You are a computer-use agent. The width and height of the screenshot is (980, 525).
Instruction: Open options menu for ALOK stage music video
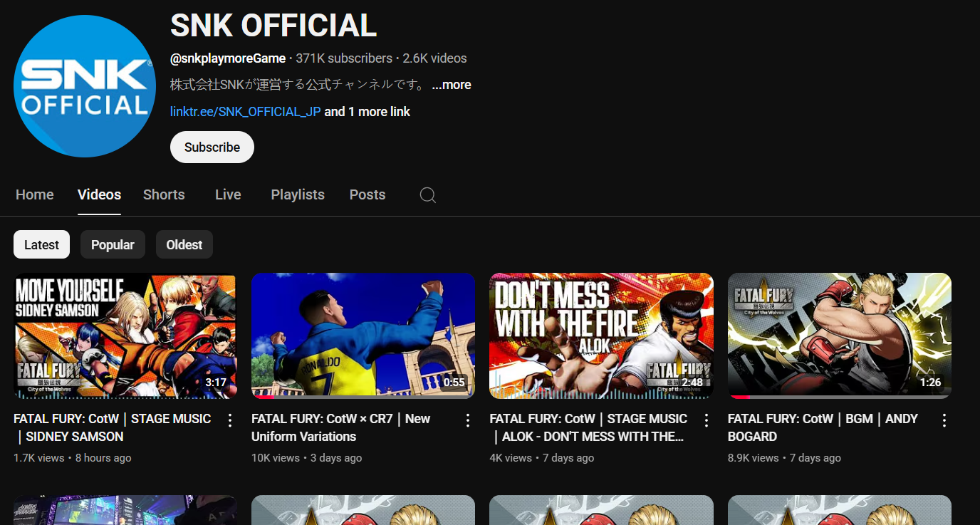(x=707, y=420)
